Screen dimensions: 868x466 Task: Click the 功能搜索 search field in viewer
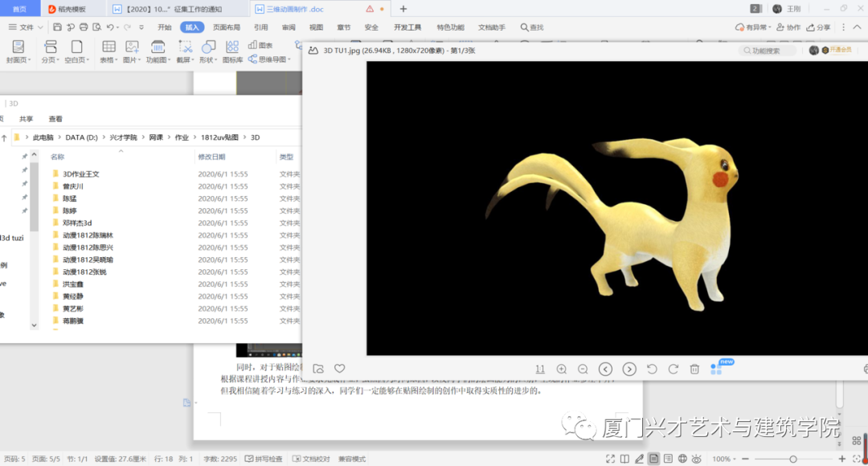(x=767, y=51)
